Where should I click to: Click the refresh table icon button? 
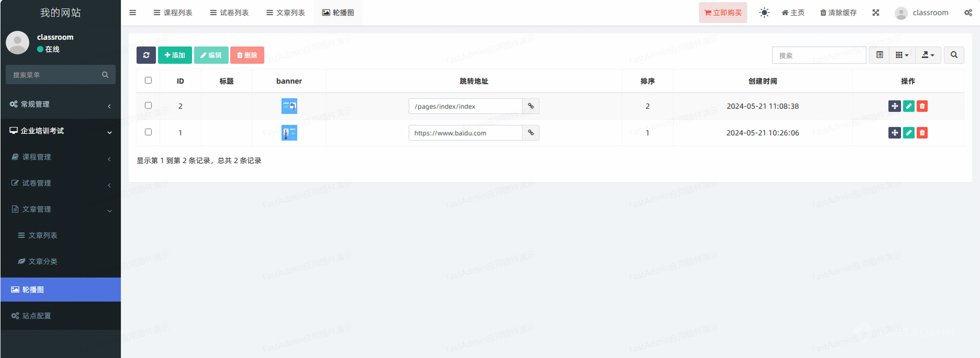tap(146, 55)
